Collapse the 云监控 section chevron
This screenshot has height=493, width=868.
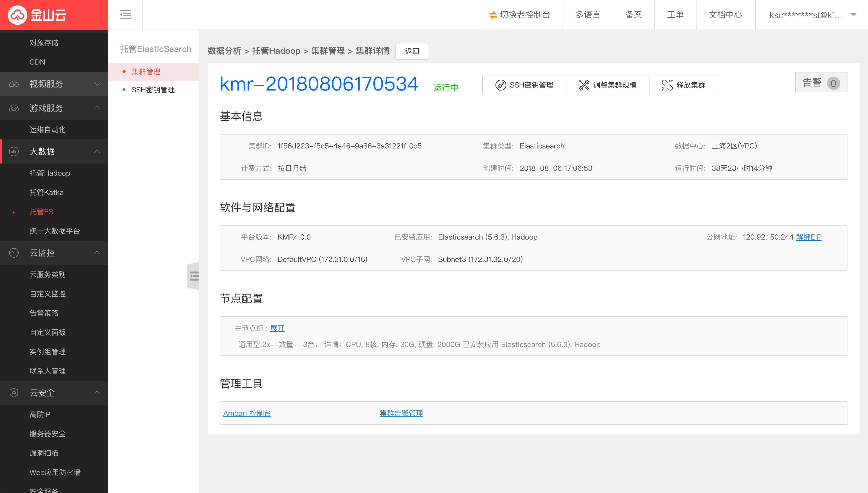97,253
